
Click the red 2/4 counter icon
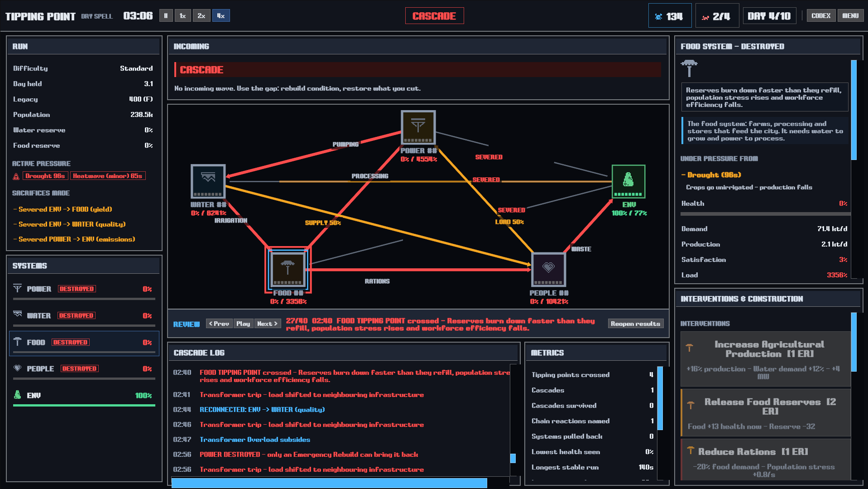(705, 17)
